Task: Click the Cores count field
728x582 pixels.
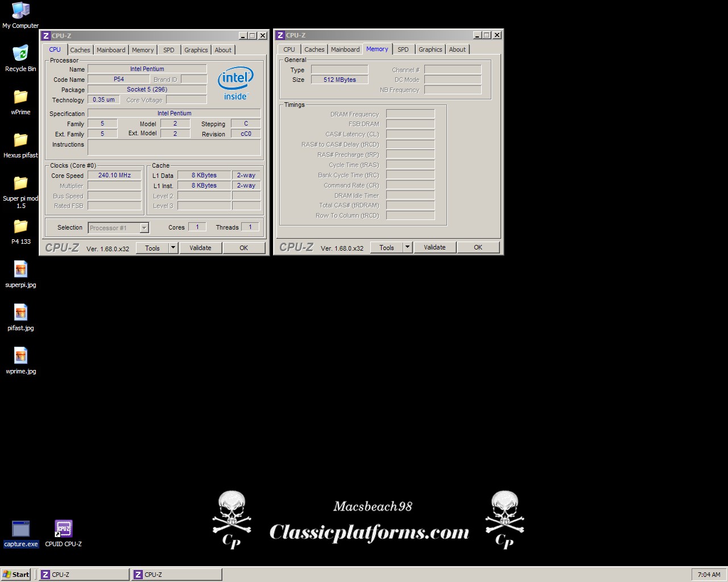Action: 197,227
